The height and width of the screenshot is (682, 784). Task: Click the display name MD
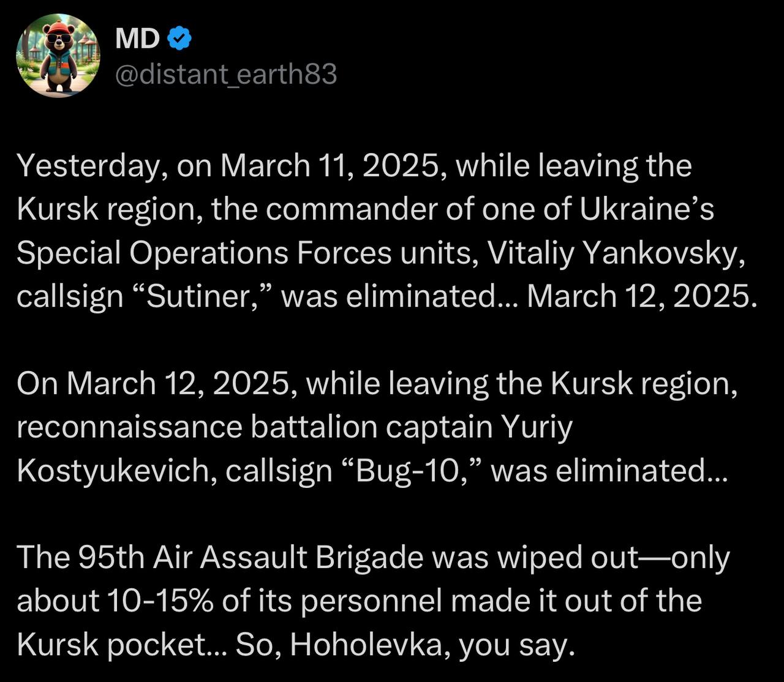(137, 39)
